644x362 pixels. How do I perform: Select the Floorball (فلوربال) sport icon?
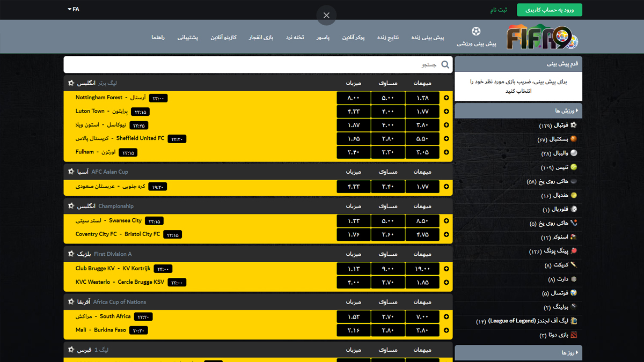click(574, 209)
